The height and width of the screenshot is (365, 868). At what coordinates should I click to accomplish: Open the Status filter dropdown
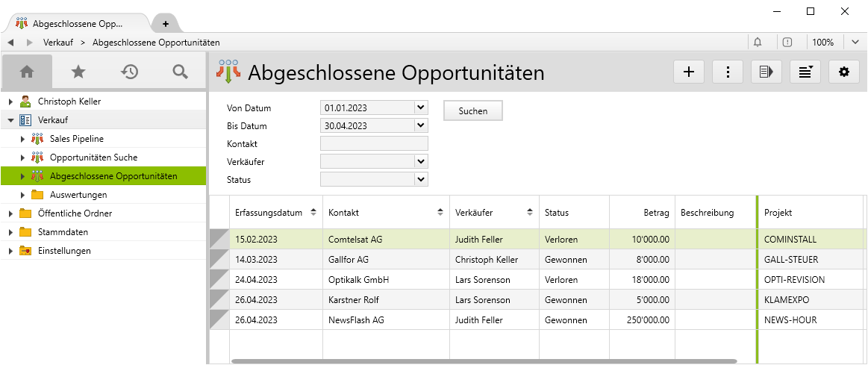click(x=421, y=179)
